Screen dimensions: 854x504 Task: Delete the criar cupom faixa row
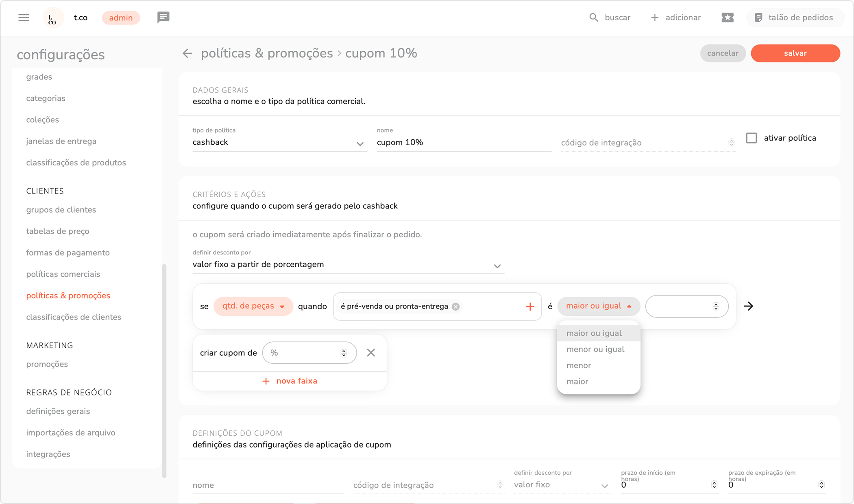pyautogui.click(x=371, y=353)
